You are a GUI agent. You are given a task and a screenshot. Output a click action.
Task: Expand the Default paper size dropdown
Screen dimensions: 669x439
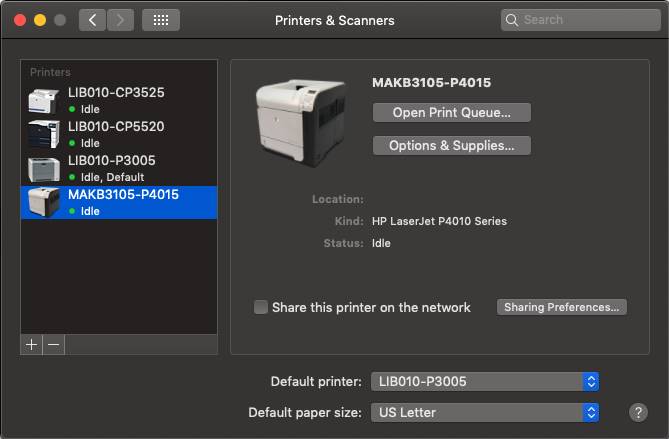[x=485, y=412]
